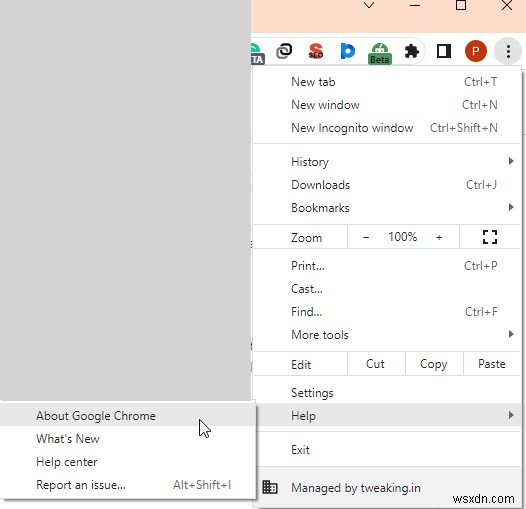Open Help center from submenu
This screenshot has height=509, width=526.
[127, 462]
